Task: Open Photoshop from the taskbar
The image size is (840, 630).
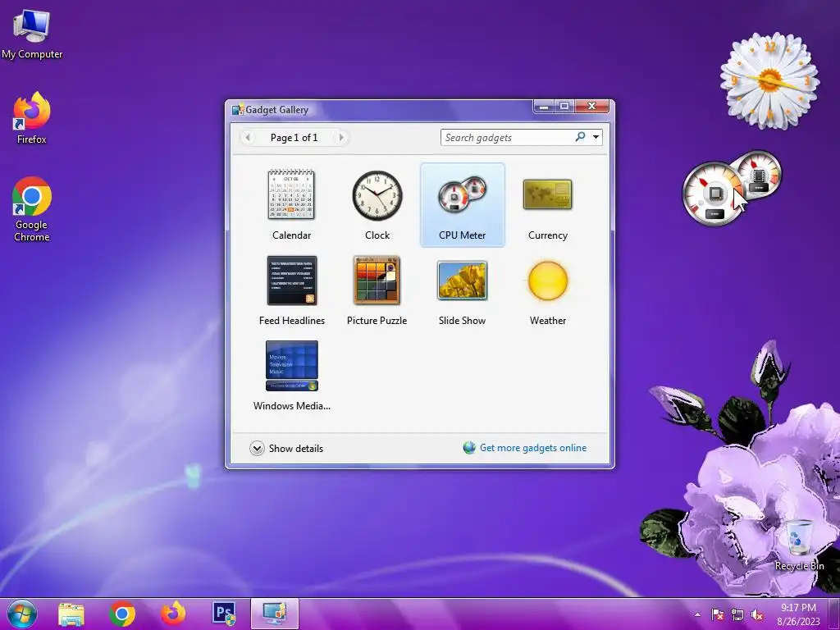Action: pos(224,613)
